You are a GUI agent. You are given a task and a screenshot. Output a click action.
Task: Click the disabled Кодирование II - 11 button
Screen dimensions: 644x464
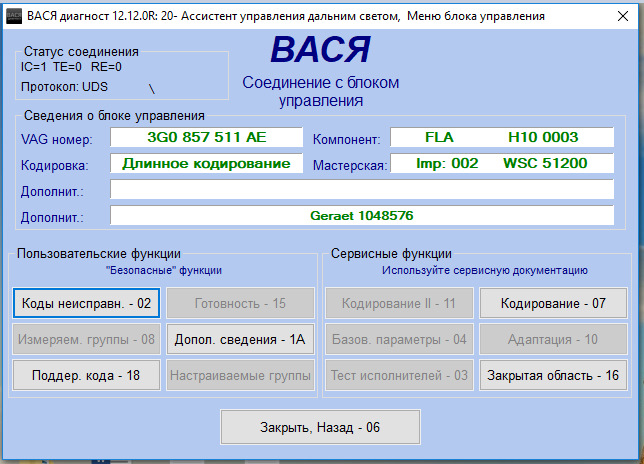(399, 303)
